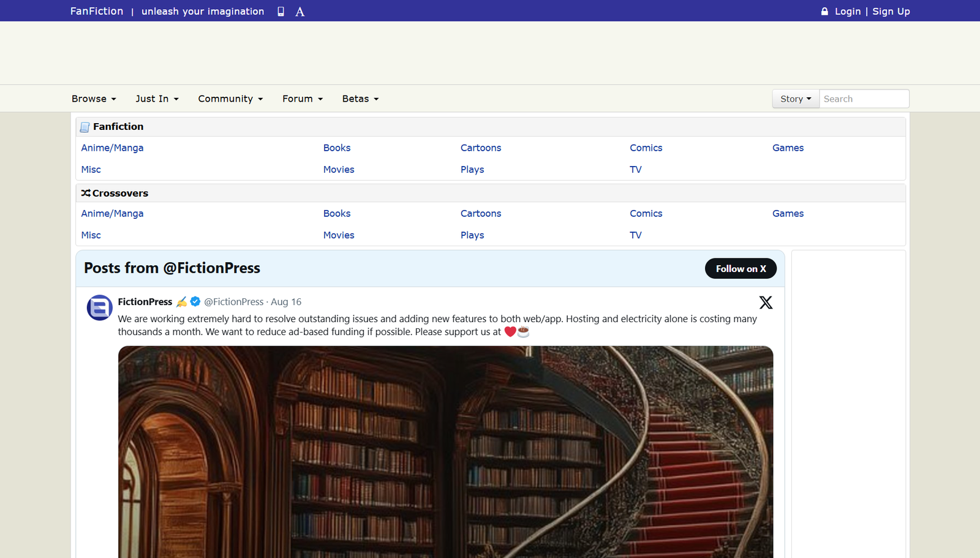980x558 pixels.
Task: Open the Betas dropdown
Action: point(361,99)
